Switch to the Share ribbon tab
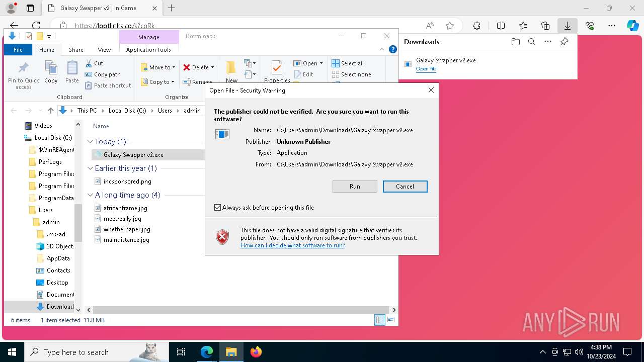 (x=76, y=50)
